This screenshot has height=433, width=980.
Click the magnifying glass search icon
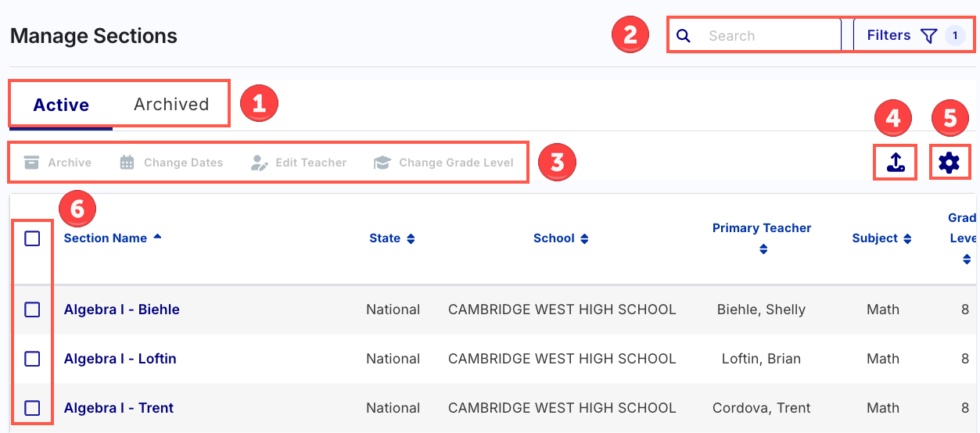pos(683,36)
